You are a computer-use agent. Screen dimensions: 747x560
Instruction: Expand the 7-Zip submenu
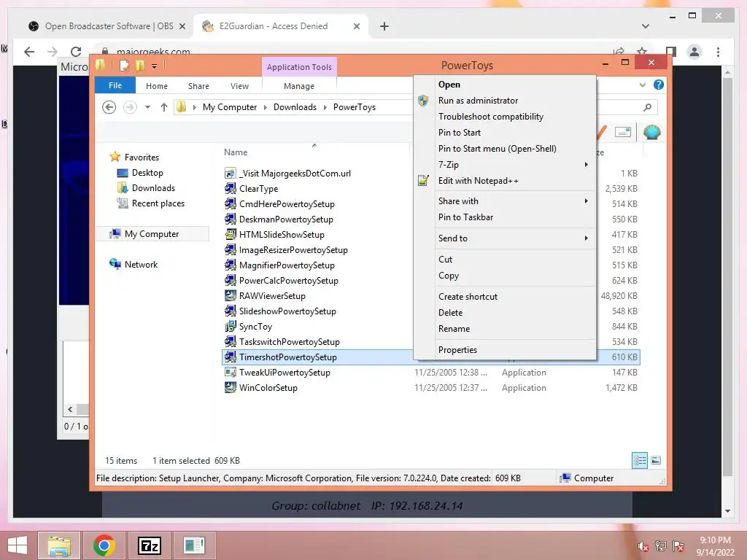click(x=505, y=165)
